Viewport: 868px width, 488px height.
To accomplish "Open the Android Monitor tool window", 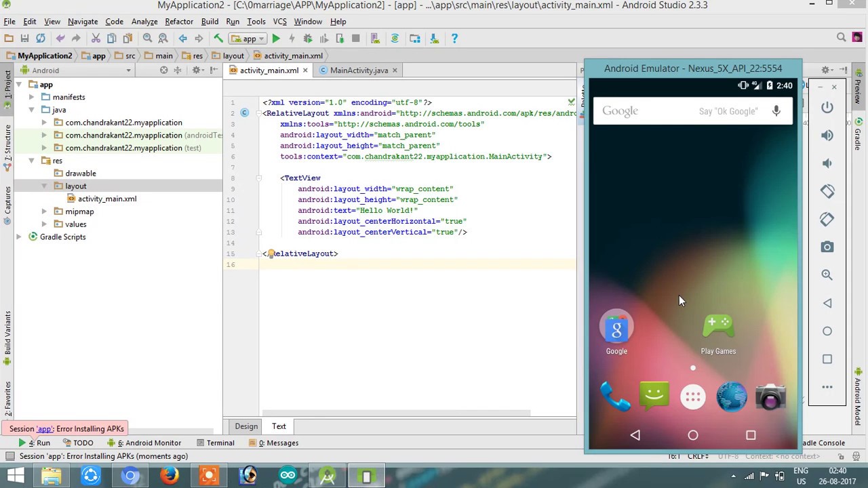I will (x=148, y=443).
